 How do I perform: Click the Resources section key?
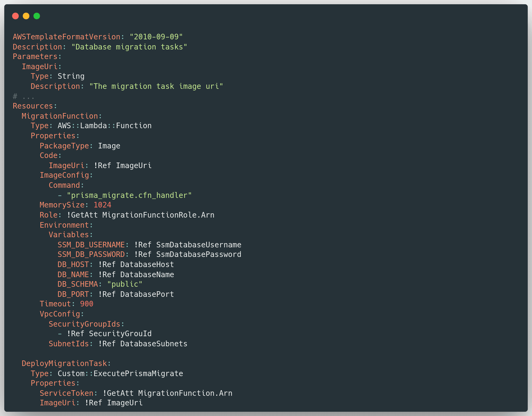tap(33, 106)
